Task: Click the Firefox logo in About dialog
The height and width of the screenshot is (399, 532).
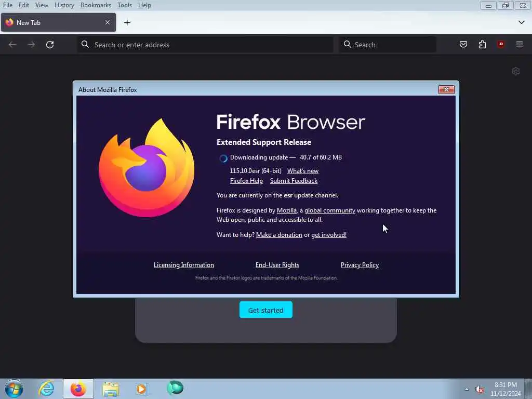Action: point(147,168)
